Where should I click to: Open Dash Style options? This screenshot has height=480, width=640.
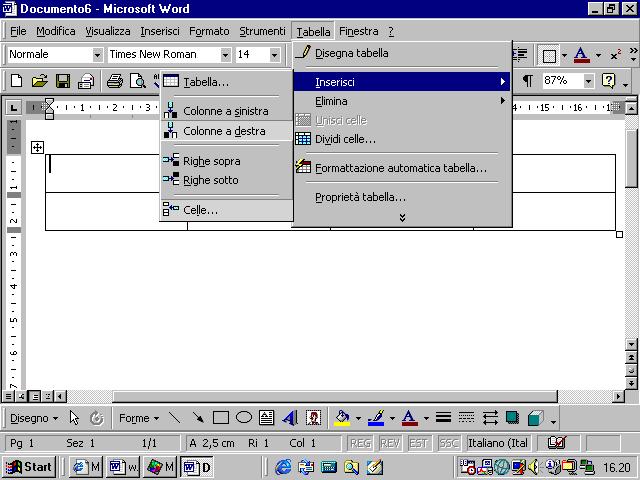click(x=466, y=418)
